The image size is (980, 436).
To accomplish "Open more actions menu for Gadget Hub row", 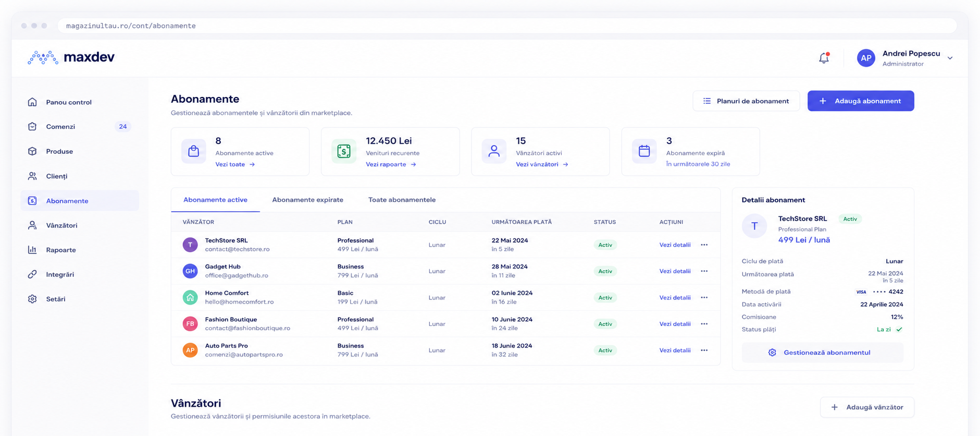I will click(704, 271).
